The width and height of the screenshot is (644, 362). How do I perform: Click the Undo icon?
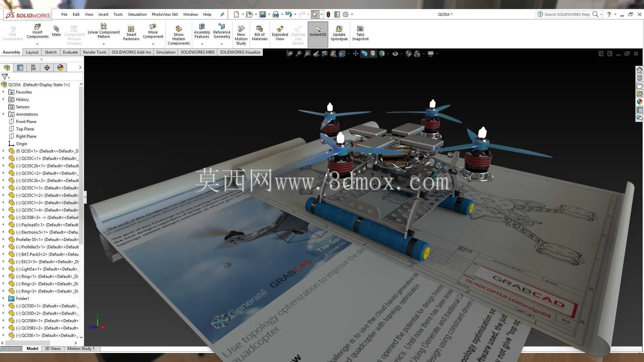[288, 14]
